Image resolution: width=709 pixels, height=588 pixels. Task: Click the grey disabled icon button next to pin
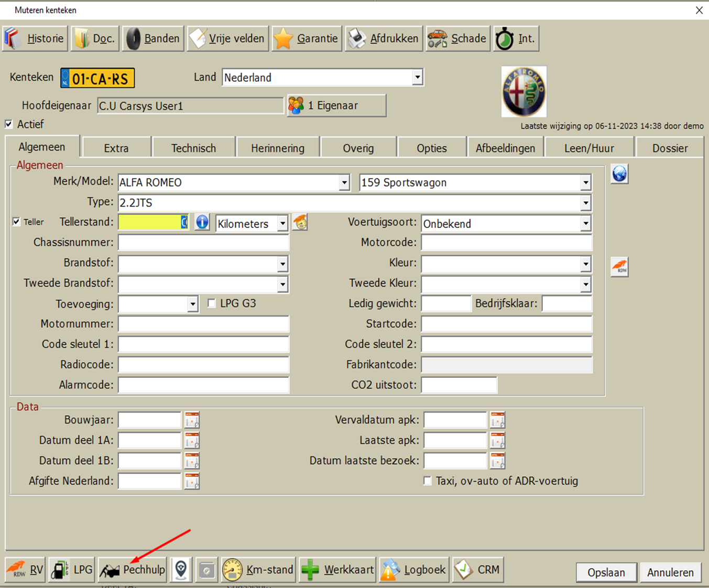(206, 570)
